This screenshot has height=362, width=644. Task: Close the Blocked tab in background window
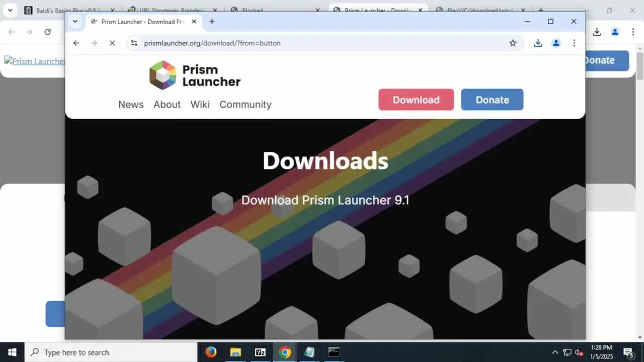click(317, 10)
